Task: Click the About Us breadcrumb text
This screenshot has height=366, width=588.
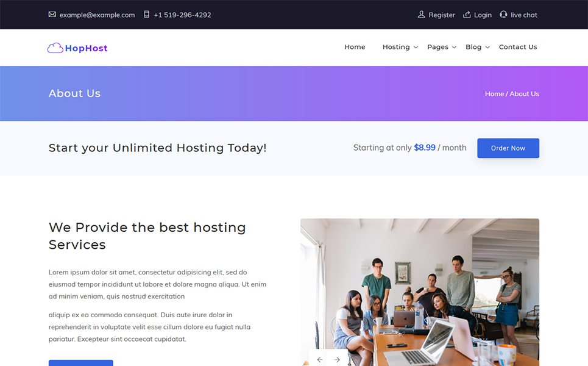Action: [x=524, y=94]
